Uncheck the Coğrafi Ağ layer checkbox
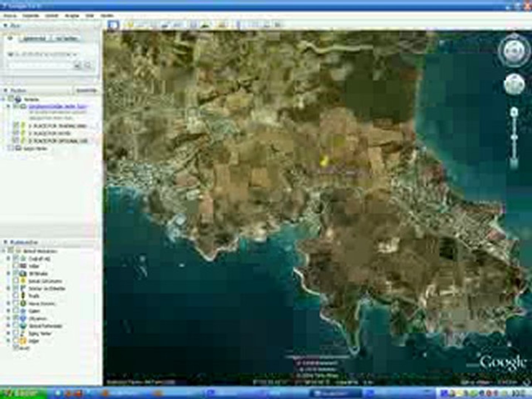The image size is (532, 399). pyautogui.click(x=16, y=258)
